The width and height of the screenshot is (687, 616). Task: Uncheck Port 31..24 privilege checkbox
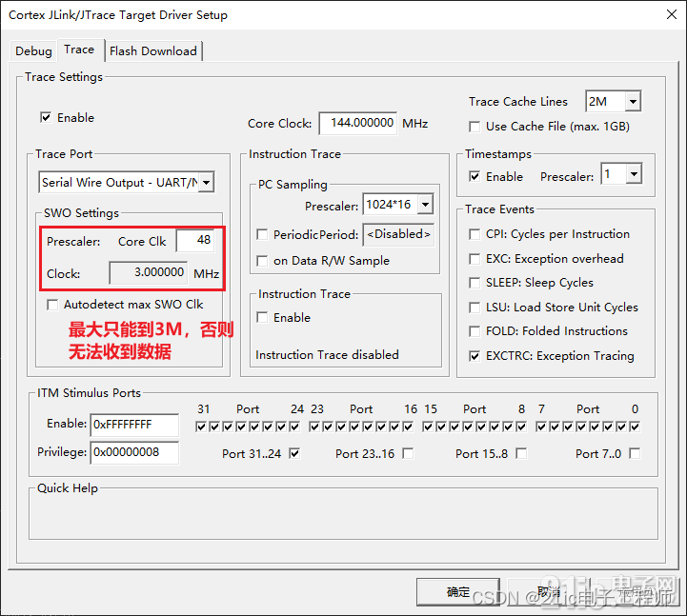tap(294, 453)
